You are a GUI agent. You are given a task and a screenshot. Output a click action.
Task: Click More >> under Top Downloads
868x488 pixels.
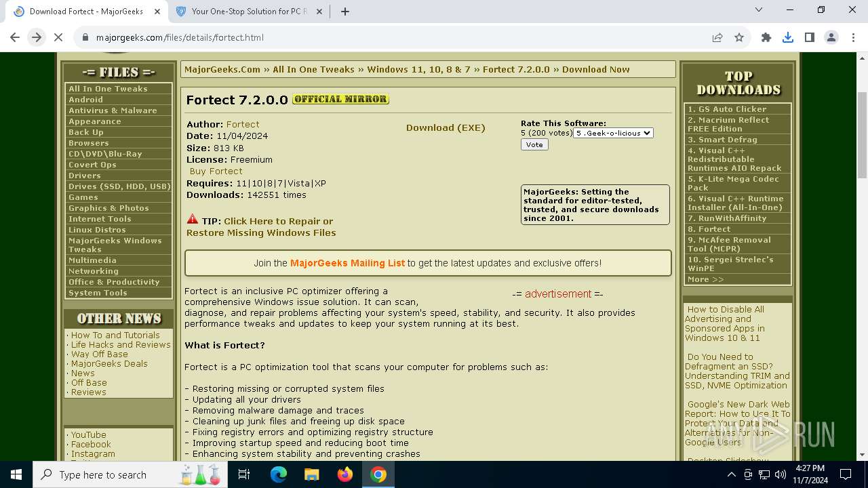coord(705,279)
